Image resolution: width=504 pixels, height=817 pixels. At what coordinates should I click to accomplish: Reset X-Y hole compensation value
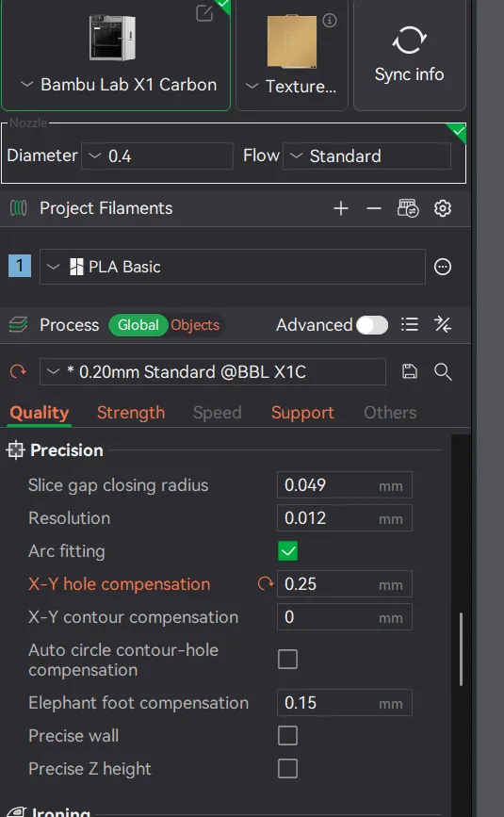(x=266, y=583)
